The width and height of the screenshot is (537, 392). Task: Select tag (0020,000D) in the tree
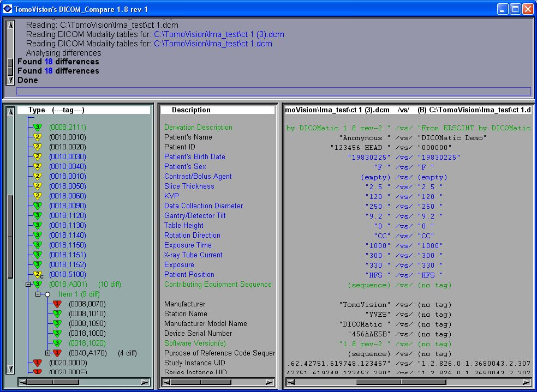[68, 363]
